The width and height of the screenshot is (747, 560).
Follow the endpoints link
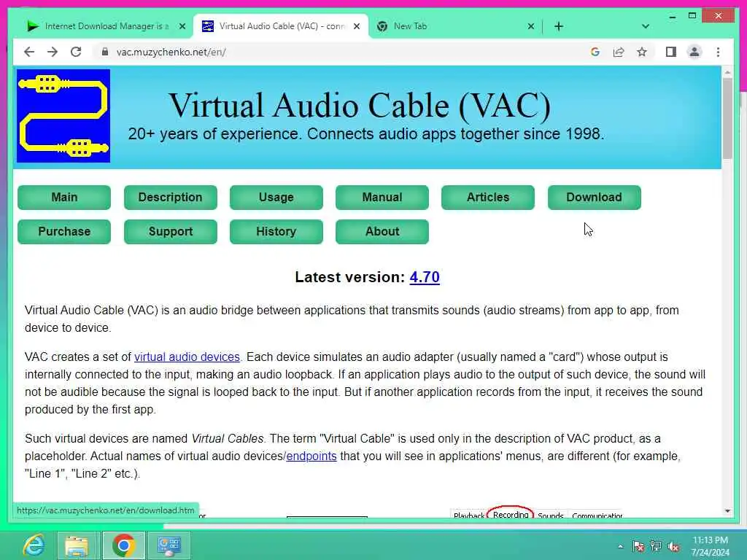[311, 456]
